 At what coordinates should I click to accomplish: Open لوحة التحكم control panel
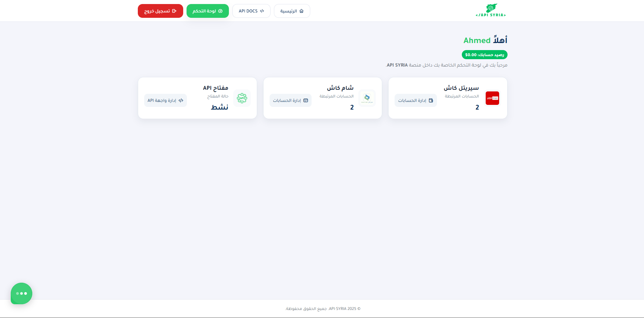point(207,11)
